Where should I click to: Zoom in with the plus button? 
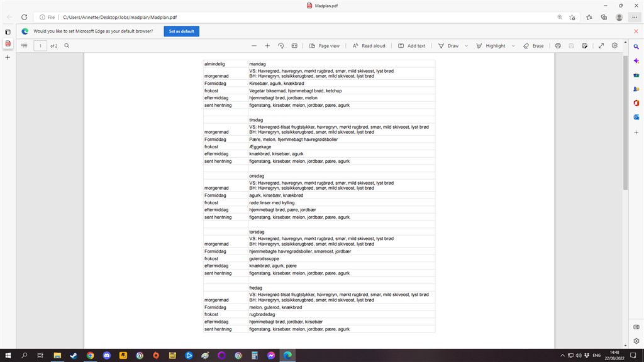coord(267,46)
